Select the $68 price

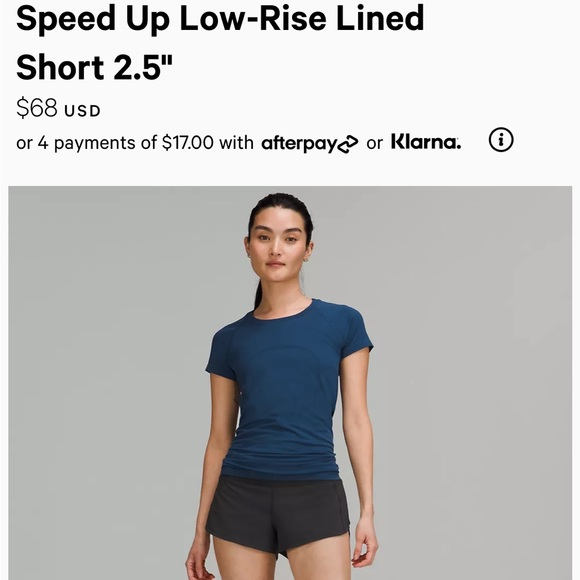coord(37,108)
